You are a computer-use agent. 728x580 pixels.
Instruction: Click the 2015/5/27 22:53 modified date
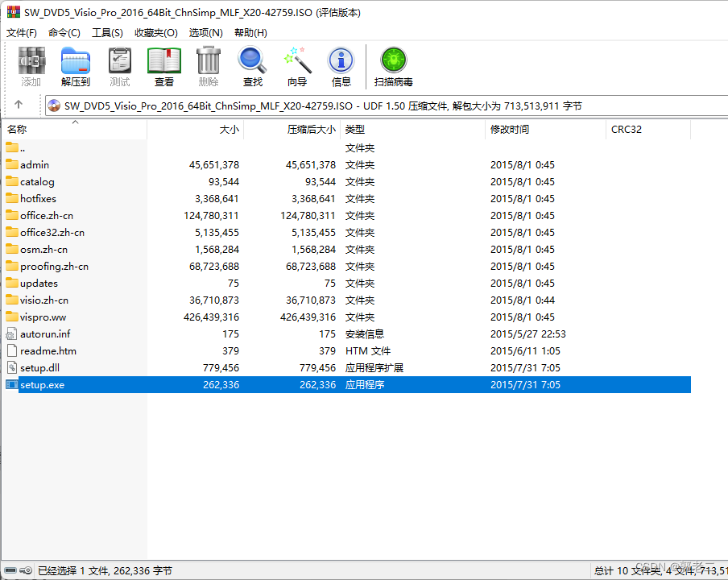[528, 333]
